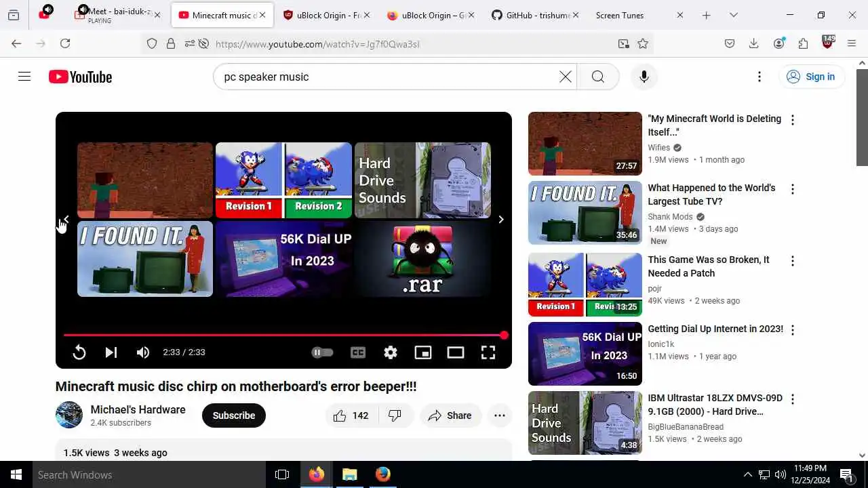The image size is (868, 488).
Task: Open "What Happened to the World's Largest Tube TV?" title
Action: 711,195
